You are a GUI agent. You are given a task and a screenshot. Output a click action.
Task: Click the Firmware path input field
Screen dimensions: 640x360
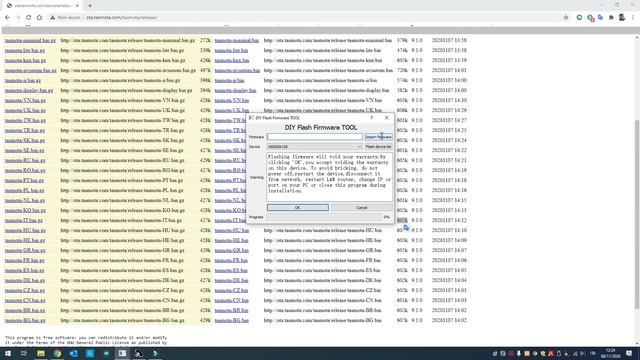click(315, 137)
